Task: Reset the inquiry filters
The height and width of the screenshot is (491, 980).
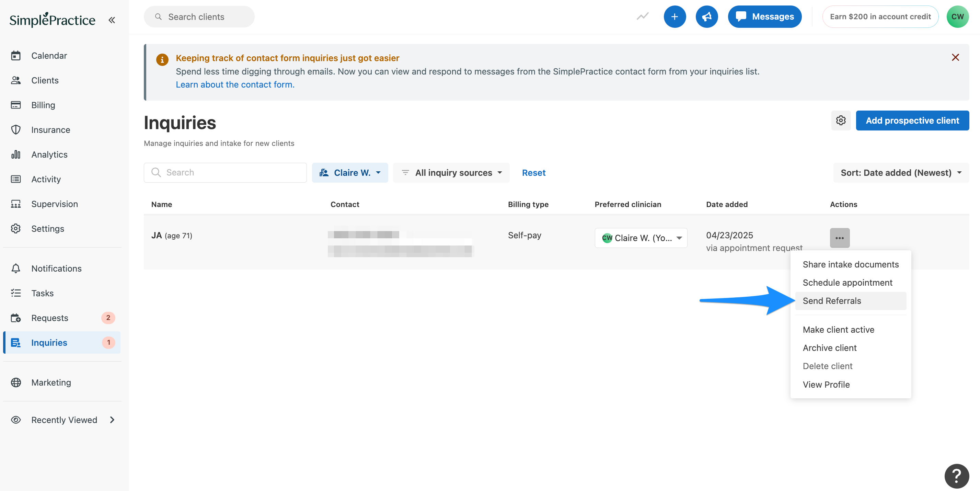Action: [x=533, y=173]
